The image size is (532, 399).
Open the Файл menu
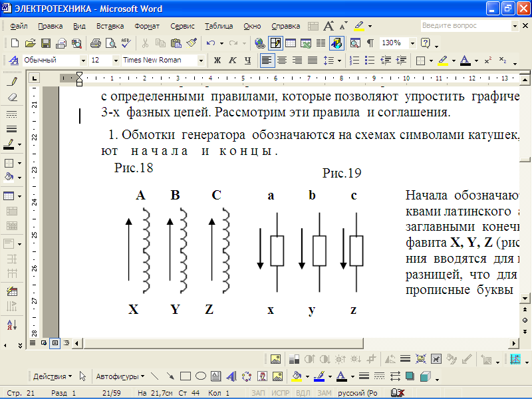click(x=19, y=26)
